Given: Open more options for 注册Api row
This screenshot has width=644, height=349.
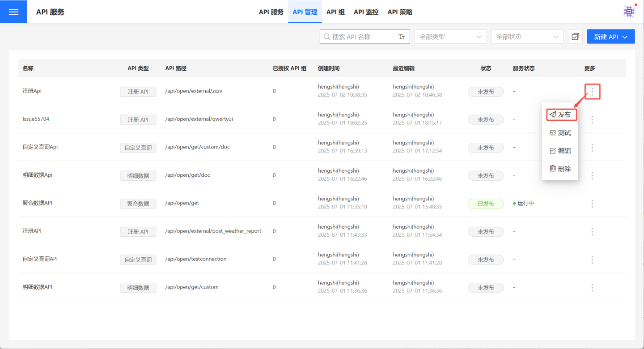Looking at the screenshot, I should 592,92.
